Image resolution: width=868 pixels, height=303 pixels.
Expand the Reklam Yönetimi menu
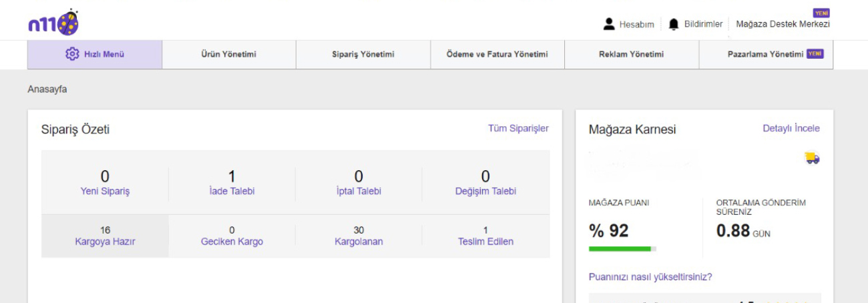pos(632,55)
